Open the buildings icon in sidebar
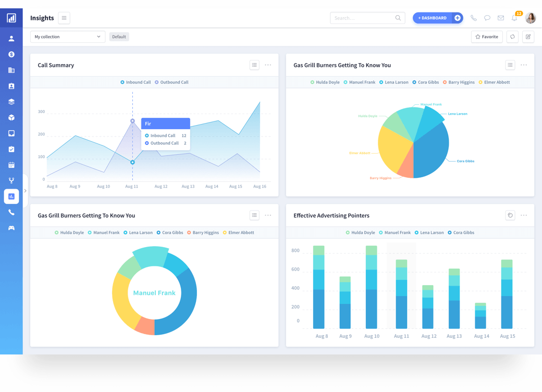This screenshot has width=542, height=392. pos(11,70)
